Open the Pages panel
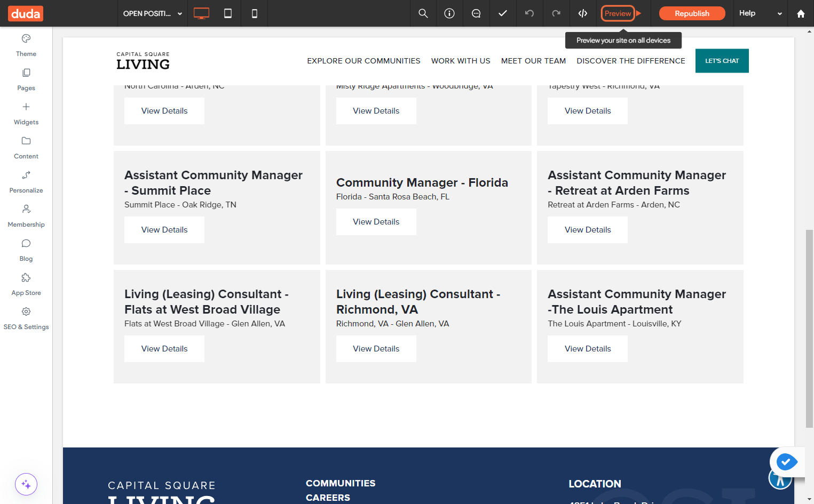 coord(26,80)
